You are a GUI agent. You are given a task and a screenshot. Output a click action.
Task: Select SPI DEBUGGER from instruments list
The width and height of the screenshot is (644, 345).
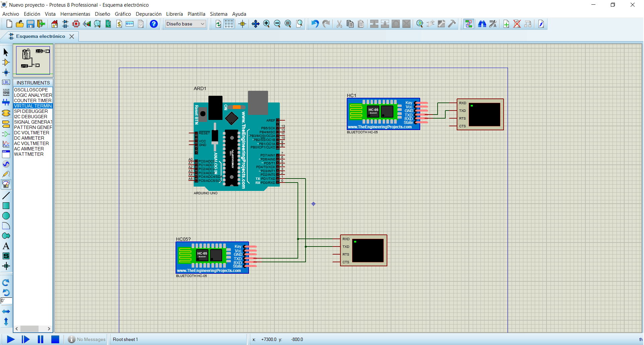(x=33, y=111)
